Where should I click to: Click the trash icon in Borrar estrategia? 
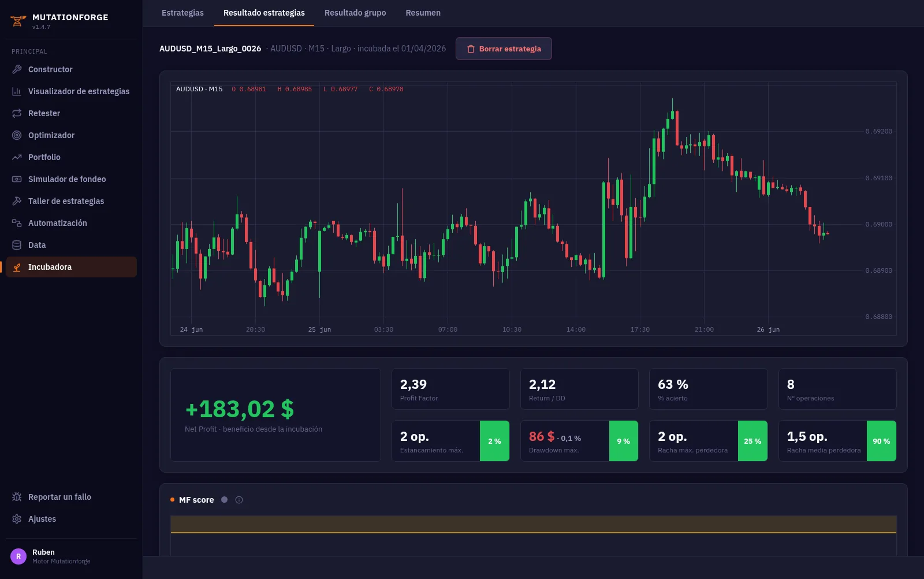(x=471, y=49)
